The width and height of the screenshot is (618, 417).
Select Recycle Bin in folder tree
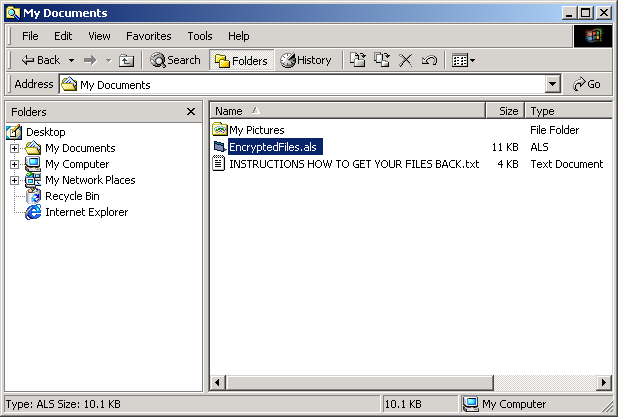tap(72, 196)
